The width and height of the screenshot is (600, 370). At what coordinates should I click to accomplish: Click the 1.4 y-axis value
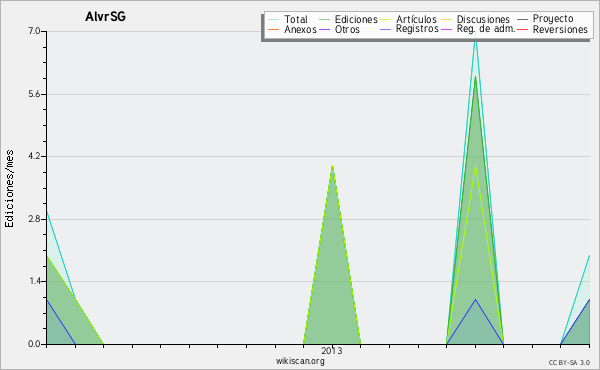click(x=34, y=282)
